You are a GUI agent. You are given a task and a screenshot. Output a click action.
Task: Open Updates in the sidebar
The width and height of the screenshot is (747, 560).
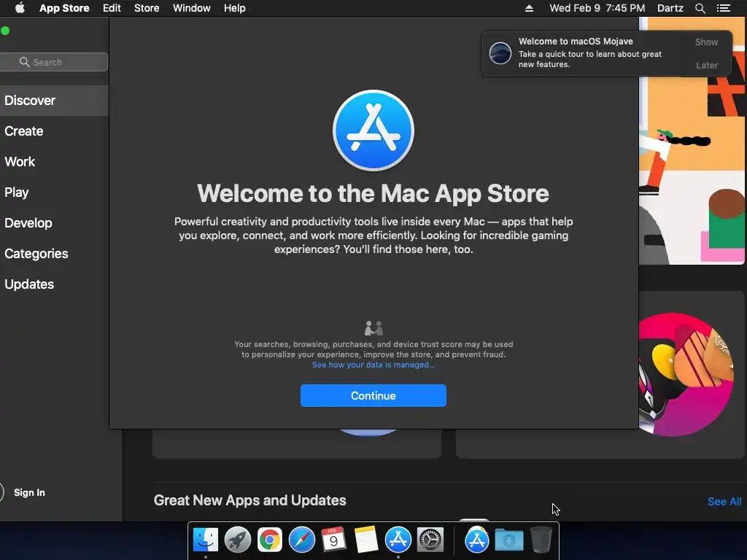(x=54, y=284)
